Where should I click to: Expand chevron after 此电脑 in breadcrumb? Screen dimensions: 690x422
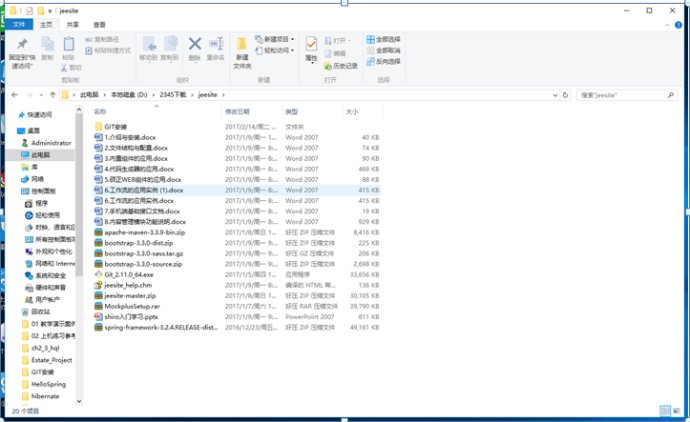tap(105, 95)
